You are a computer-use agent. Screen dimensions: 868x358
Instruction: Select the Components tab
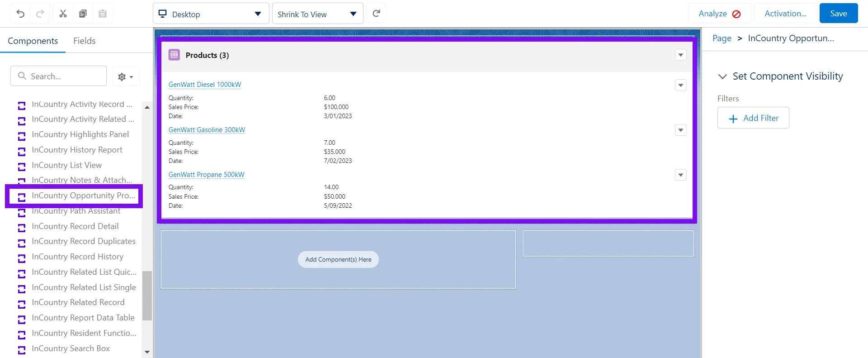(33, 41)
